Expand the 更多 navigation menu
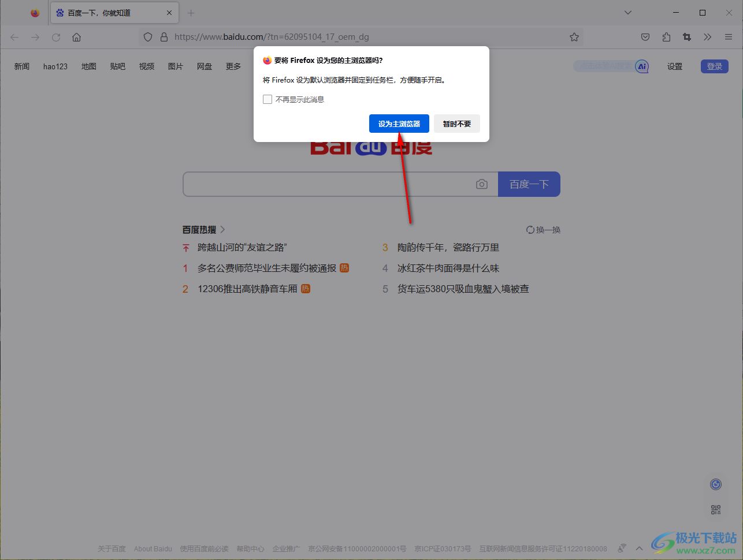This screenshot has height=560, width=743. point(233,66)
